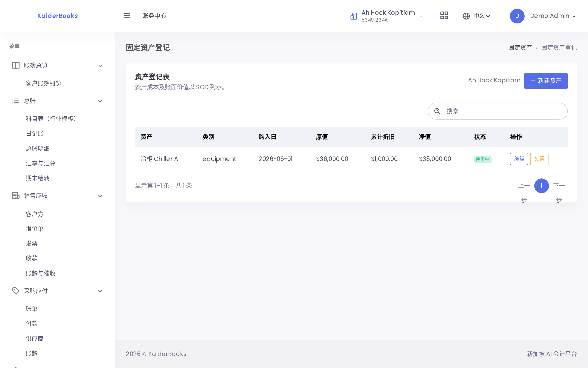Click the KaiderBooks logo link
Image resolution: width=588 pixels, height=368 pixels.
tap(58, 16)
